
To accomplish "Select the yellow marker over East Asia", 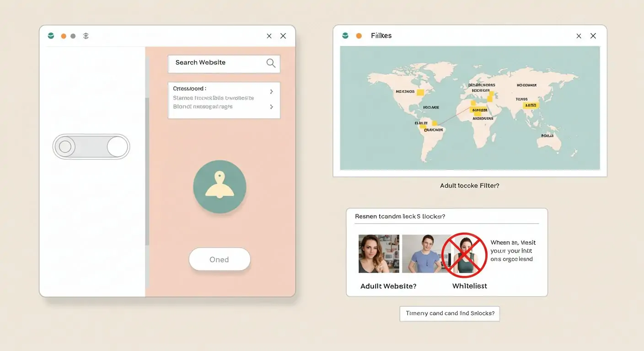I will (x=531, y=105).
